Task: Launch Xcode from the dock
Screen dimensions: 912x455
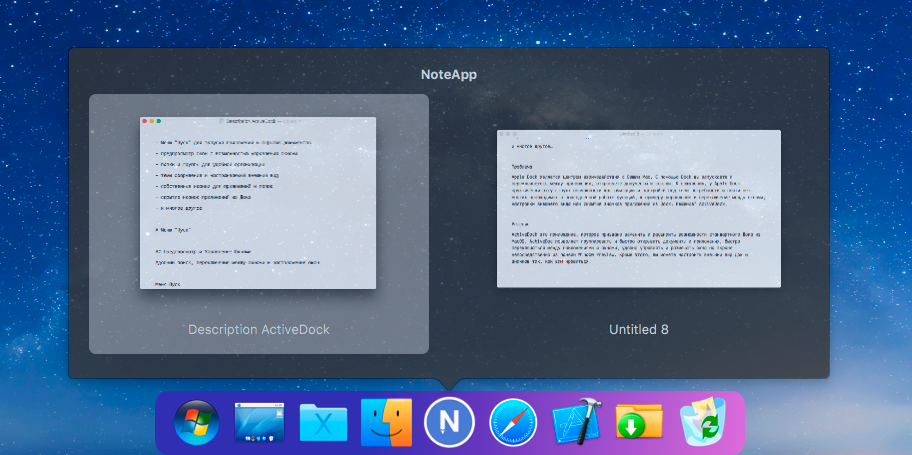Action: (x=577, y=424)
